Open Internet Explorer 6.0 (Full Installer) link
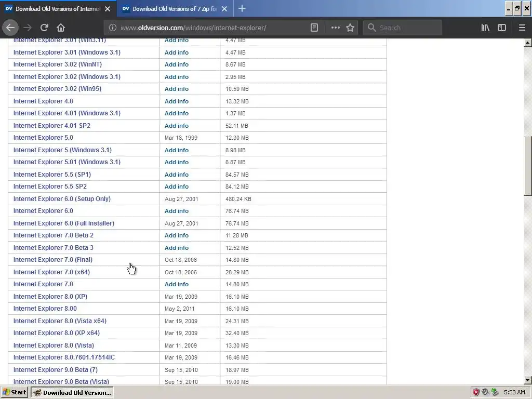The image size is (532, 399). click(x=64, y=223)
